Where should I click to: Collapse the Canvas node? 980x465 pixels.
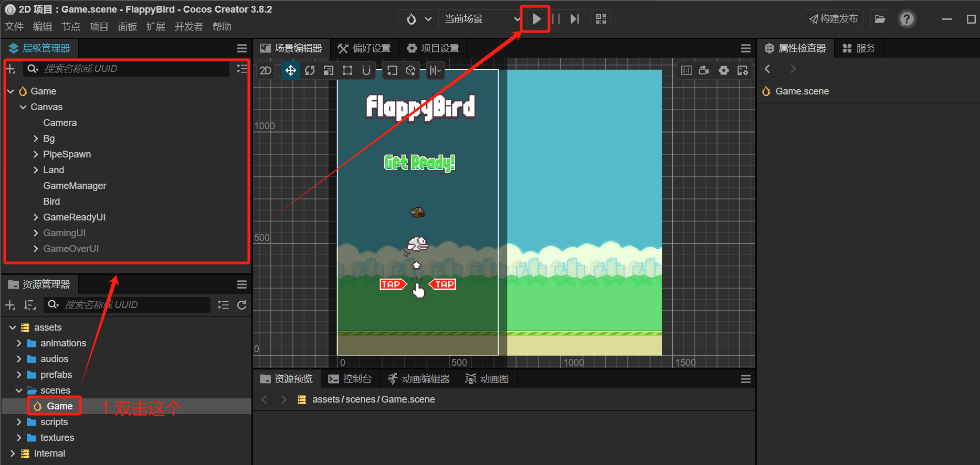tap(23, 107)
